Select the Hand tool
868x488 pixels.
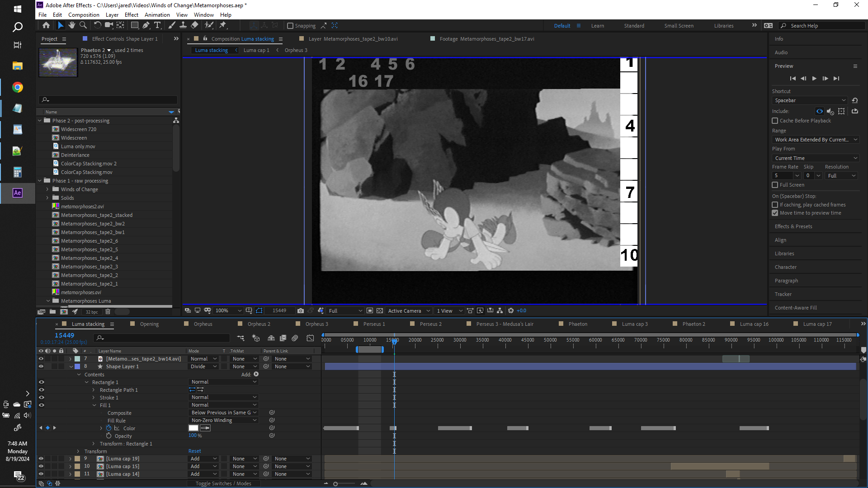tap(71, 25)
